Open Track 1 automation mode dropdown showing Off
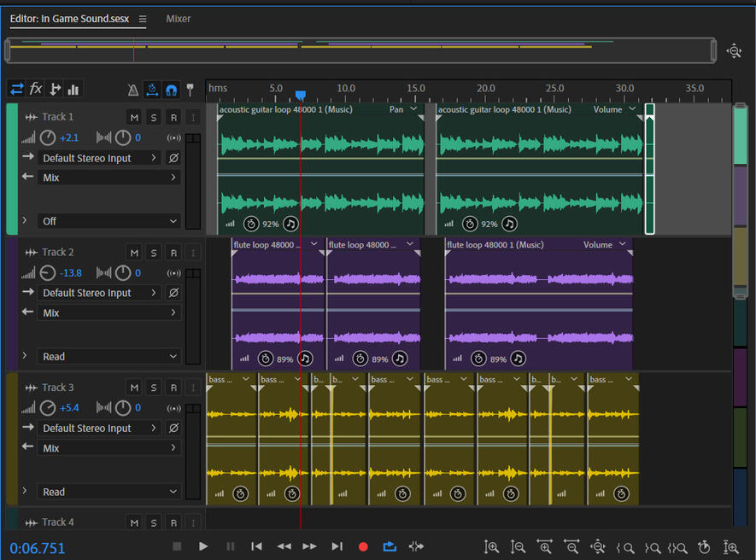Screen dimensions: 756x560 tap(108, 221)
